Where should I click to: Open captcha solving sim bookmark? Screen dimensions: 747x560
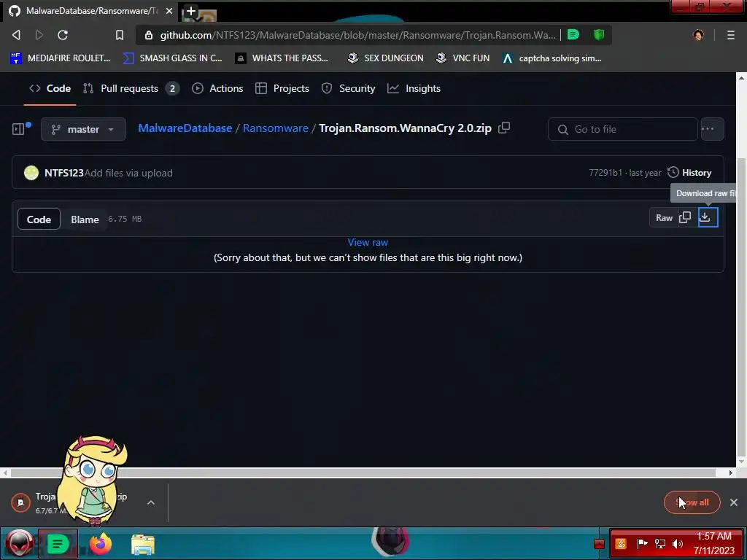pyautogui.click(x=552, y=58)
